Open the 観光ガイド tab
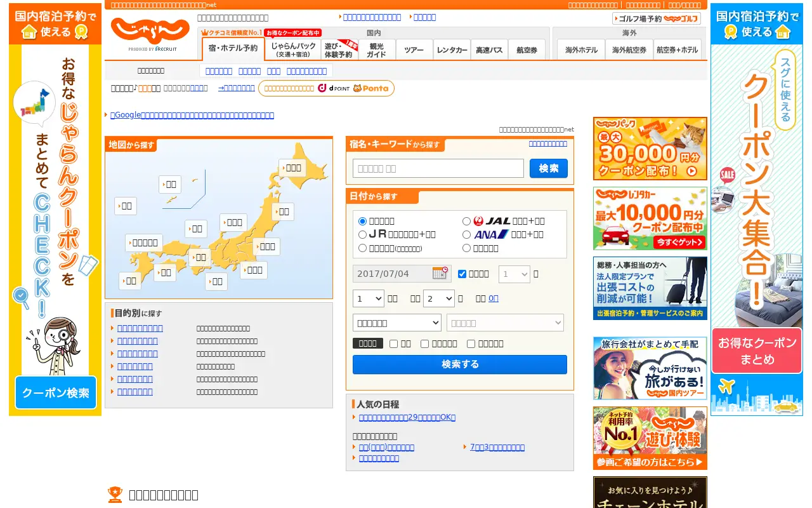 (x=377, y=50)
